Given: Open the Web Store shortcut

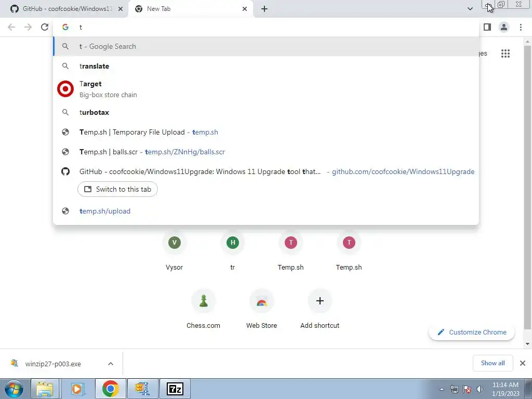Looking at the screenshot, I should click(x=262, y=310).
